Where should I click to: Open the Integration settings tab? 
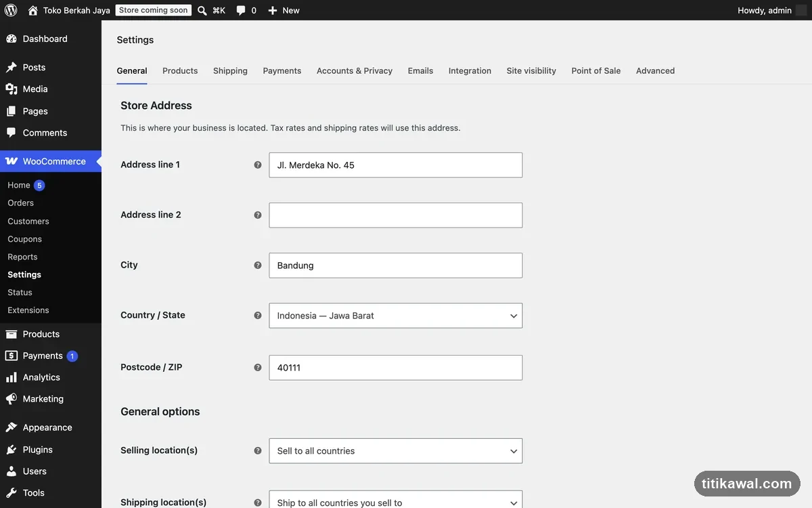point(470,70)
